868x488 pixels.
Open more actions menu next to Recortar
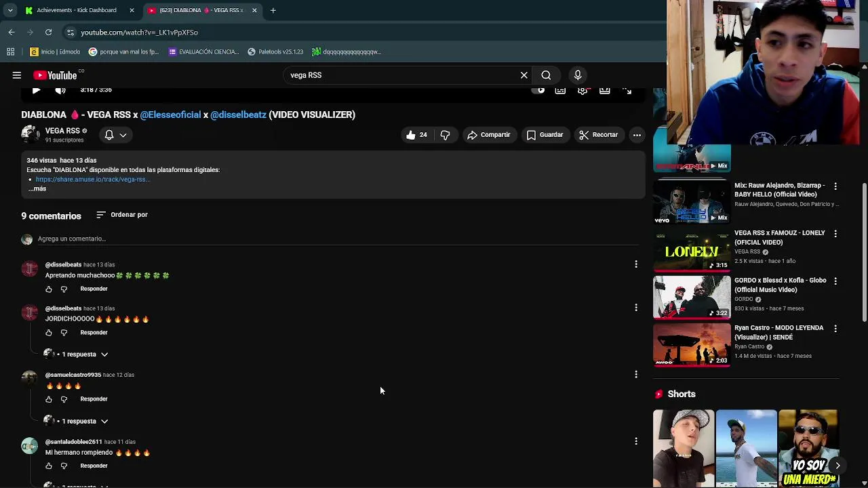coord(637,135)
